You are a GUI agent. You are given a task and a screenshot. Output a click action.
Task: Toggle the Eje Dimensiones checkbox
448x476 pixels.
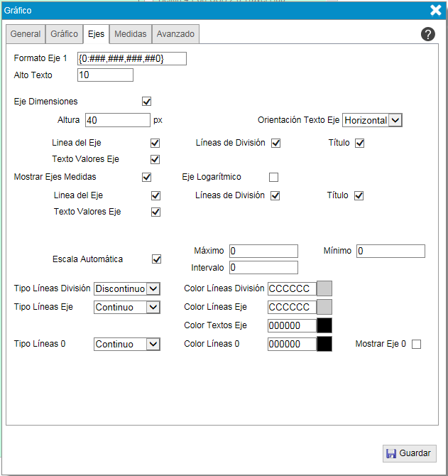tap(147, 102)
